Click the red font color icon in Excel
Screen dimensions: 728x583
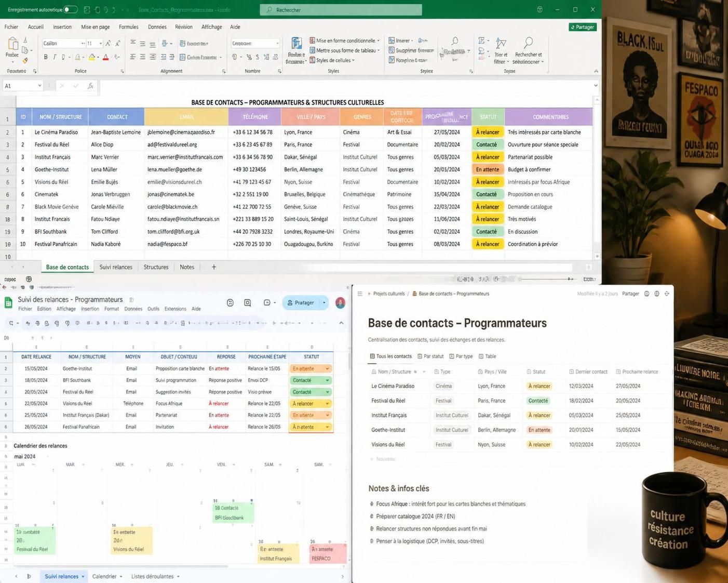click(105, 57)
